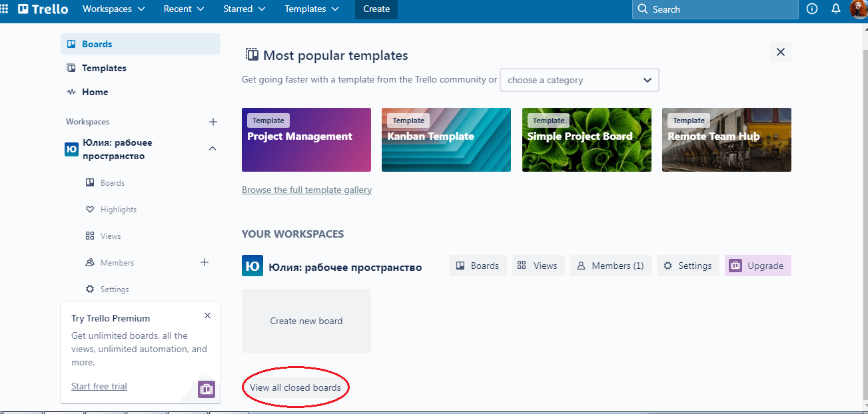Add members with sidebar plus icon
This screenshot has height=414, width=868.
click(205, 262)
